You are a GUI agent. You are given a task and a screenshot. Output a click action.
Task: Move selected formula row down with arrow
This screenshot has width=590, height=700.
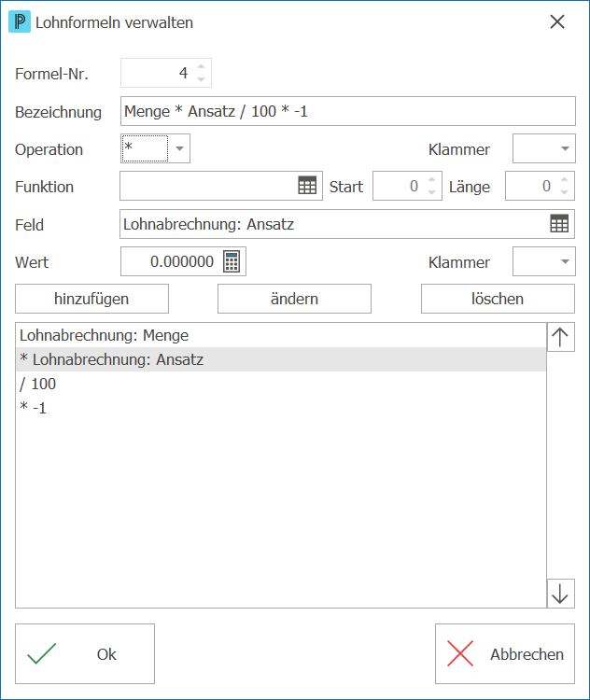(560, 594)
